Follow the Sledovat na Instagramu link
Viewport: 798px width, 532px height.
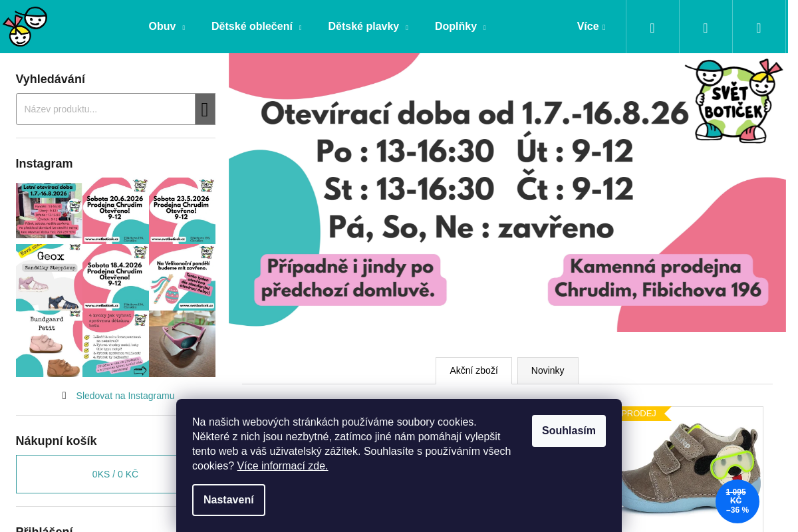(125, 396)
